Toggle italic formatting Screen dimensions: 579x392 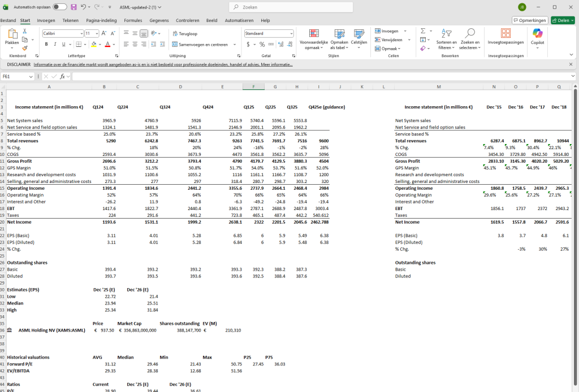[54, 44]
